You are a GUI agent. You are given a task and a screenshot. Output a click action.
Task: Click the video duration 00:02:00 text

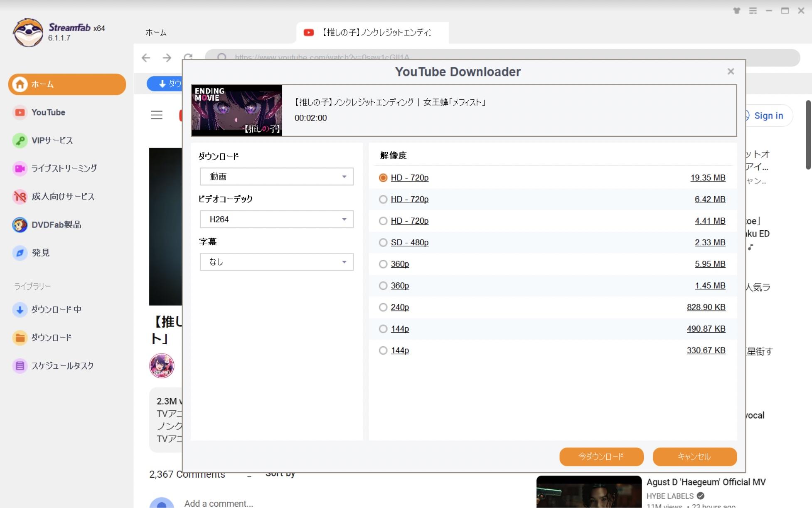click(311, 118)
